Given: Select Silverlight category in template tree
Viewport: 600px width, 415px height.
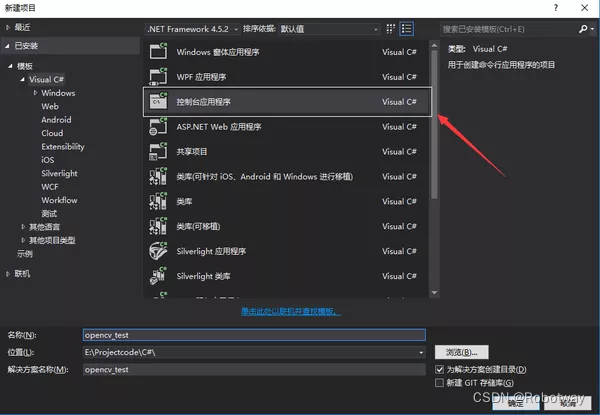Looking at the screenshot, I should click(59, 173).
